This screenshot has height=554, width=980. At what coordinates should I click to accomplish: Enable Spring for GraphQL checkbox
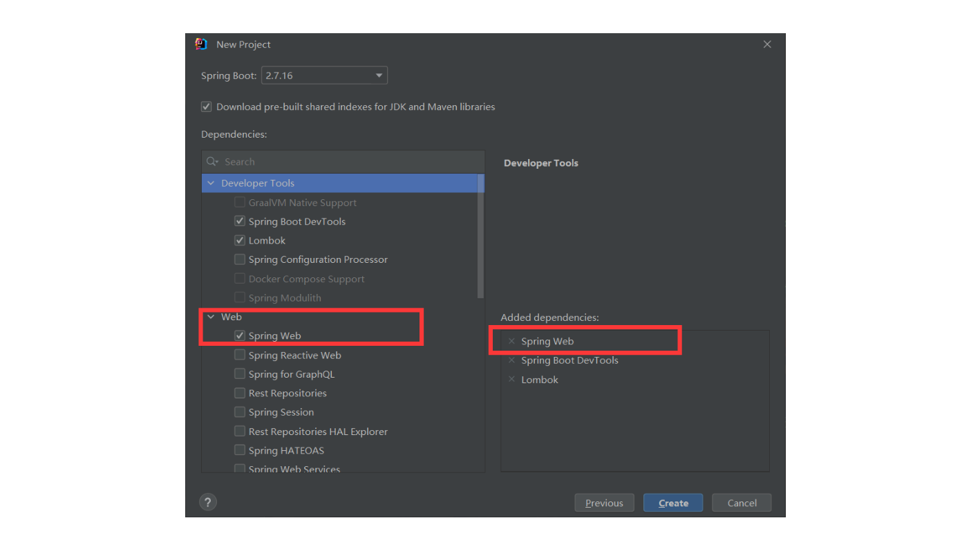click(240, 374)
